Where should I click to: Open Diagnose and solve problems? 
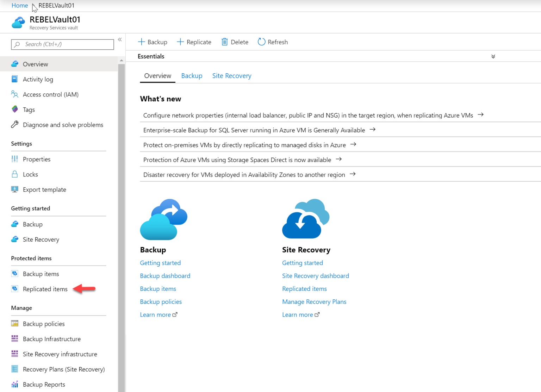click(x=63, y=125)
